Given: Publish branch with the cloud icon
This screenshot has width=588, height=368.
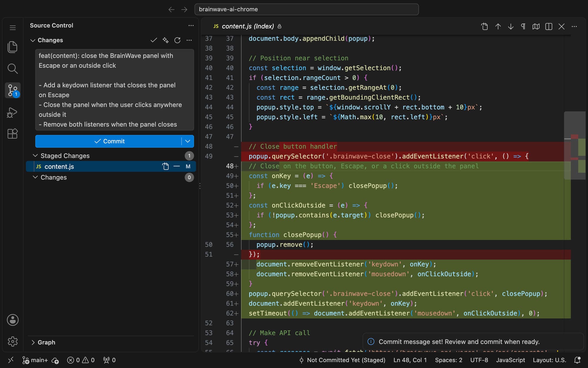Looking at the screenshot, I should click(55, 360).
